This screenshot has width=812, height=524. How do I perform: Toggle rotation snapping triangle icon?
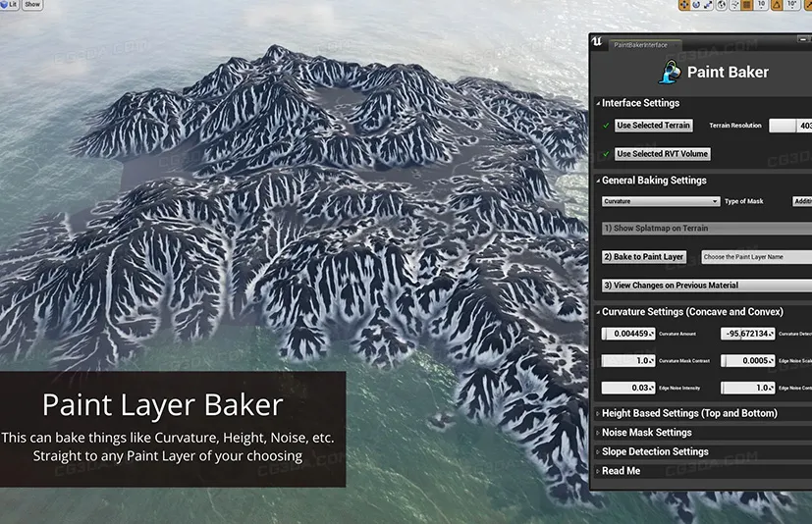click(777, 5)
